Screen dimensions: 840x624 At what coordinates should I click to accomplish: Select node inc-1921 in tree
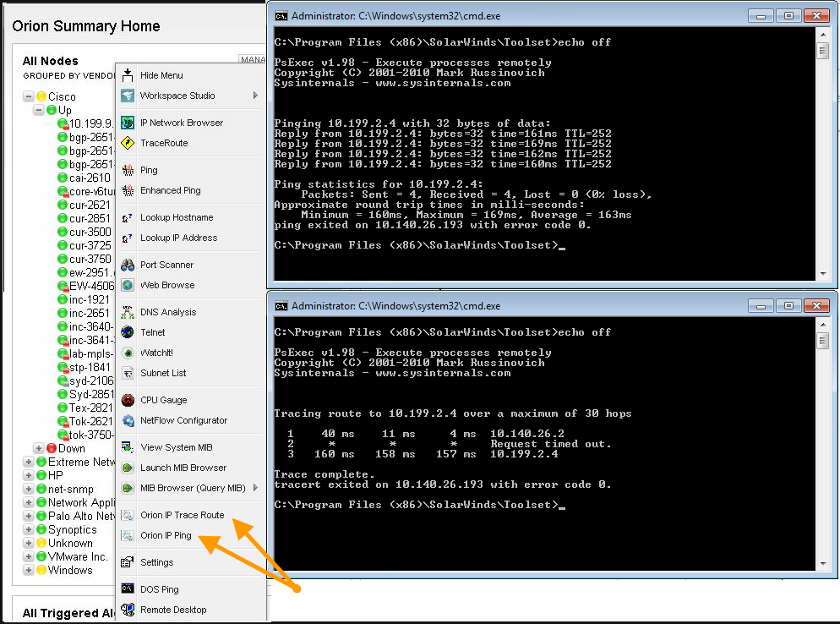[x=89, y=299]
